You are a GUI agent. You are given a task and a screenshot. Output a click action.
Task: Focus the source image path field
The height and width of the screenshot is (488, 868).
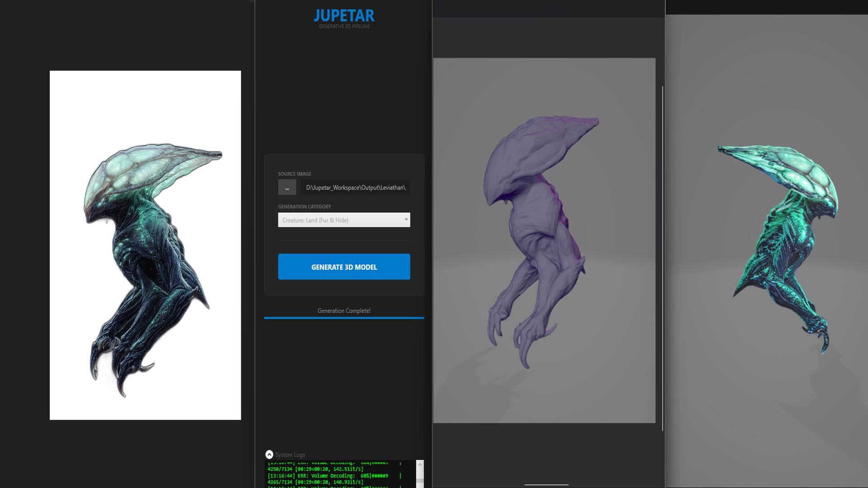click(x=355, y=188)
